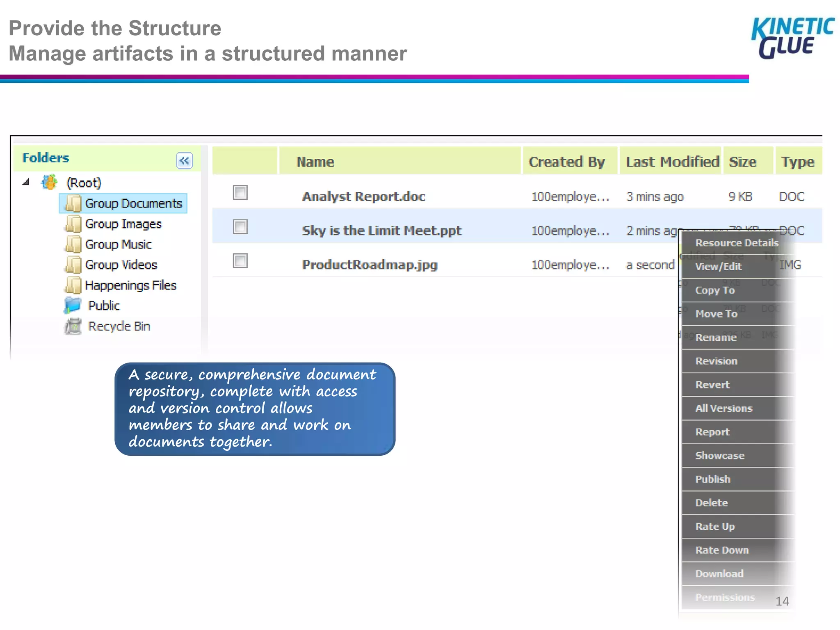
Task: Click the 'a second' modified cell
Action: coord(650,265)
